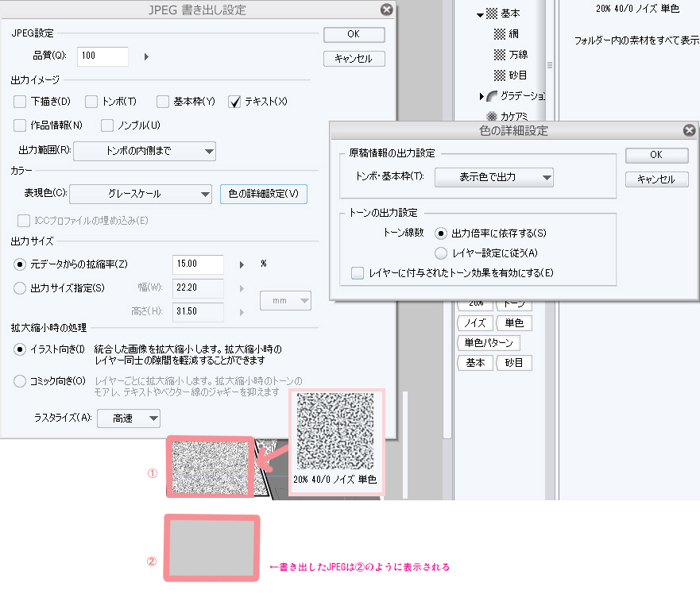Expand the グラデーション folder in tree

[481, 96]
